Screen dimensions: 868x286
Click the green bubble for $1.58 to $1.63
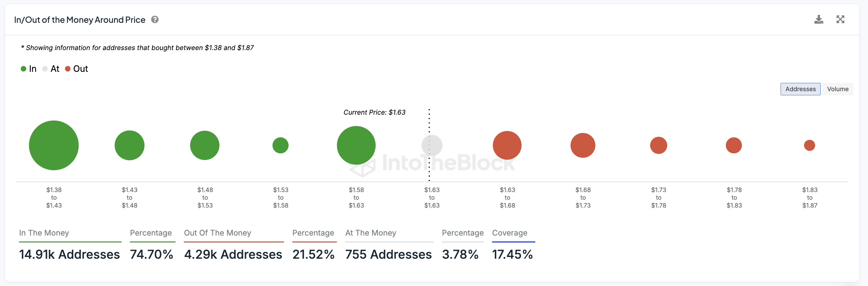(356, 145)
